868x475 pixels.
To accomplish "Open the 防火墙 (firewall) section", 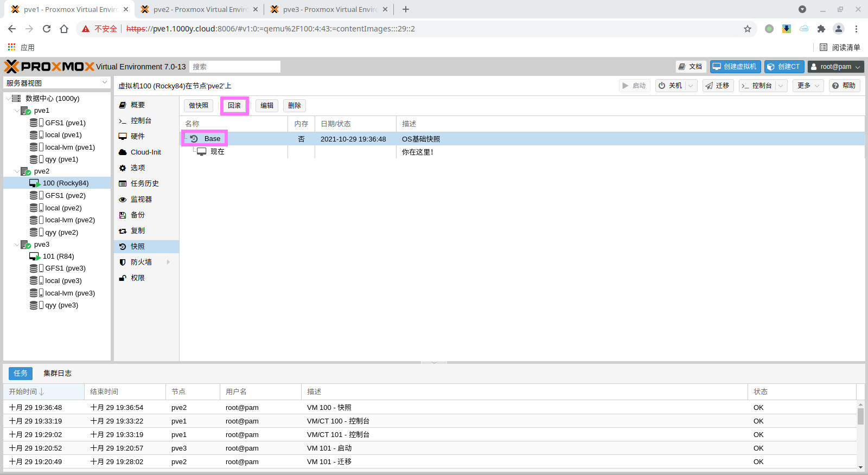I will point(141,262).
